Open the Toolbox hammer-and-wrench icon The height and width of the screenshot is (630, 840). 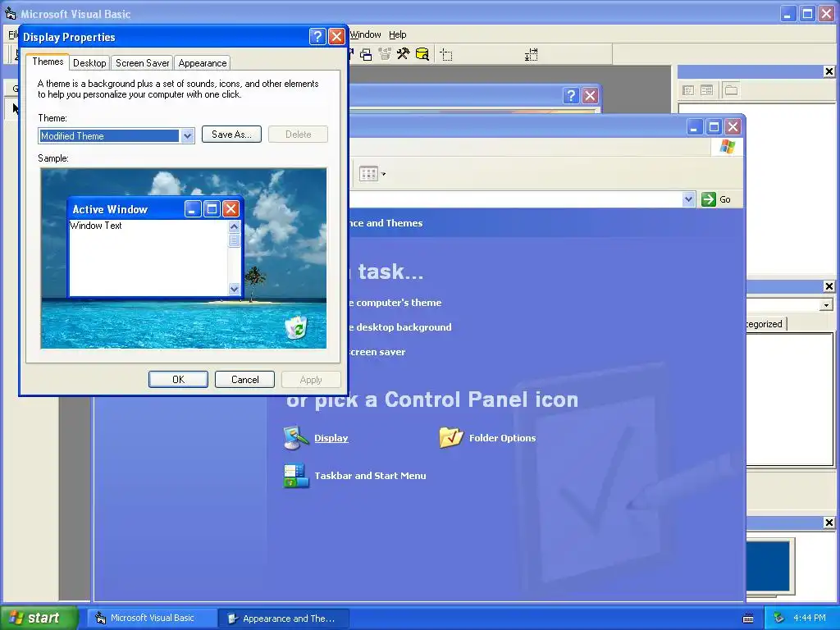[403, 54]
